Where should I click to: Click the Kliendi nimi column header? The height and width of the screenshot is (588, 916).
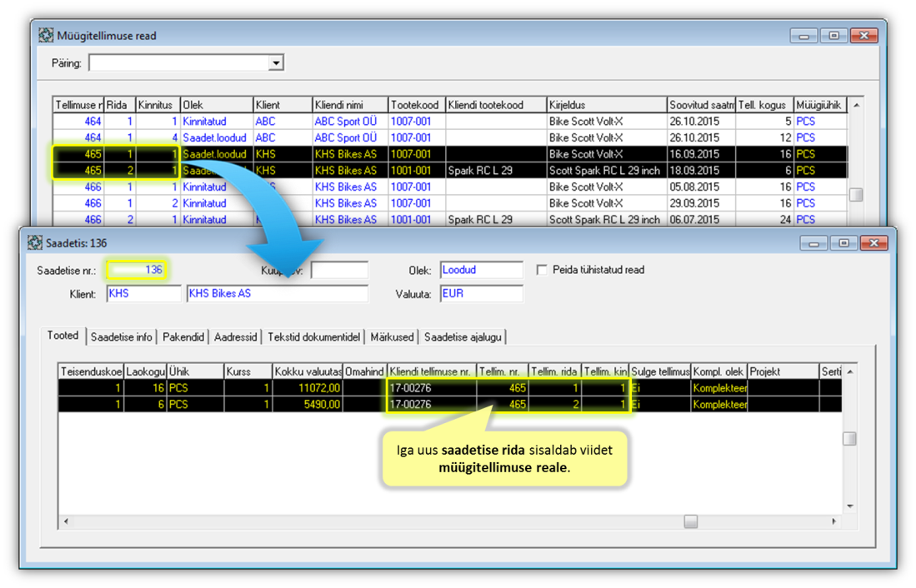coord(350,105)
